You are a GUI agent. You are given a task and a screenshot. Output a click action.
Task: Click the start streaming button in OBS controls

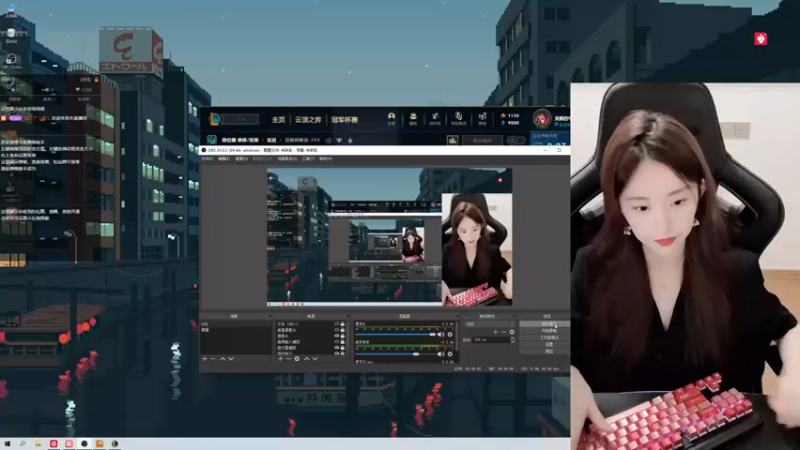544,324
